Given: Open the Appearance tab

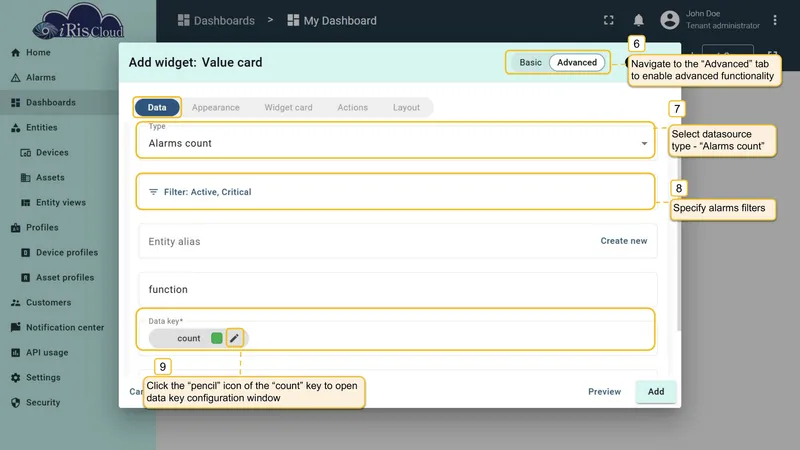Looking at the screenshot, I should [215, 108].
